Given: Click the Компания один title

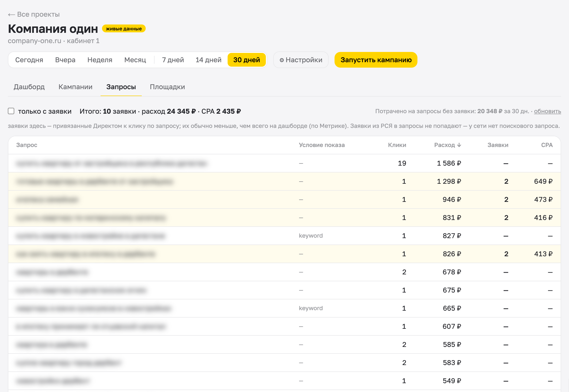Looking at the screenshot, I should 53,28.
